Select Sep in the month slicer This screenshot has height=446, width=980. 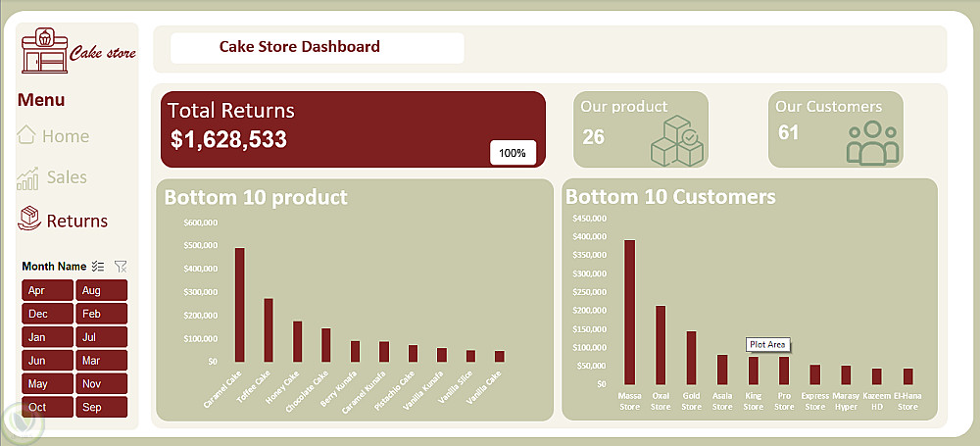[101, 407]
